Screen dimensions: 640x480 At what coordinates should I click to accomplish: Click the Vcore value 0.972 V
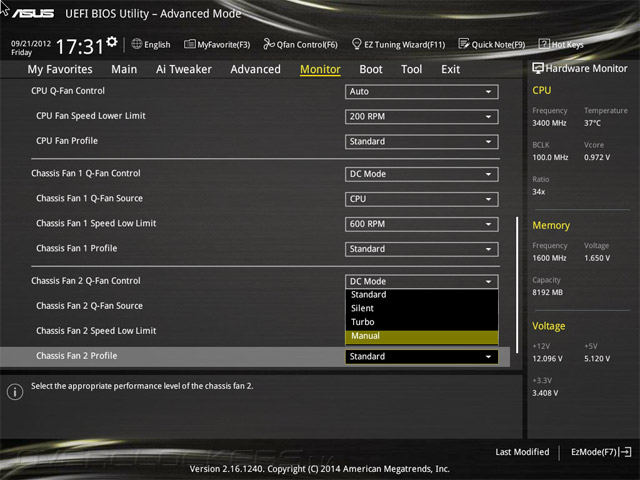(597, 158)
